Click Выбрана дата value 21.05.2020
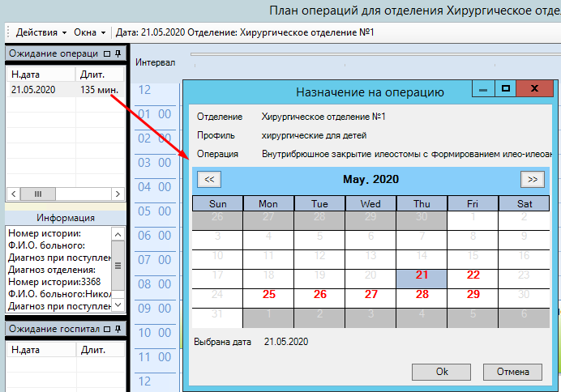The height and width of the screenshot is (392, 561). click(x=286, y=342)
